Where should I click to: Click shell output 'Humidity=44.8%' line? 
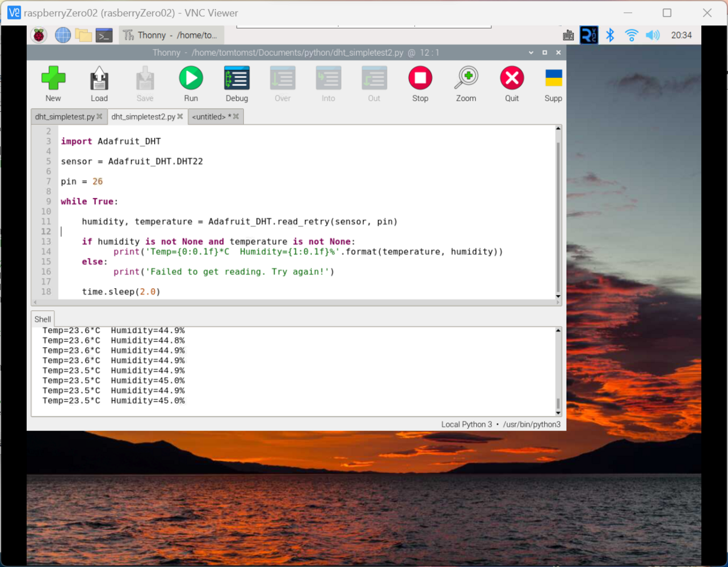(113, 341)
